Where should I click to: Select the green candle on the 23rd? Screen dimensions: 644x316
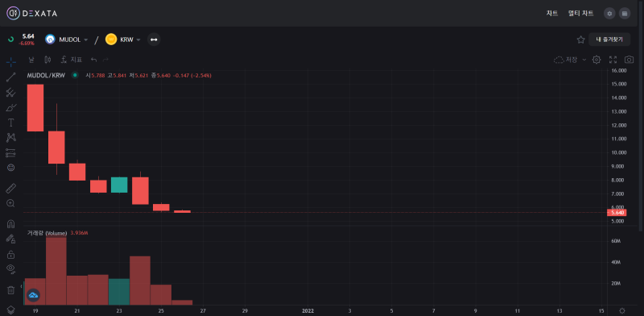119,185
